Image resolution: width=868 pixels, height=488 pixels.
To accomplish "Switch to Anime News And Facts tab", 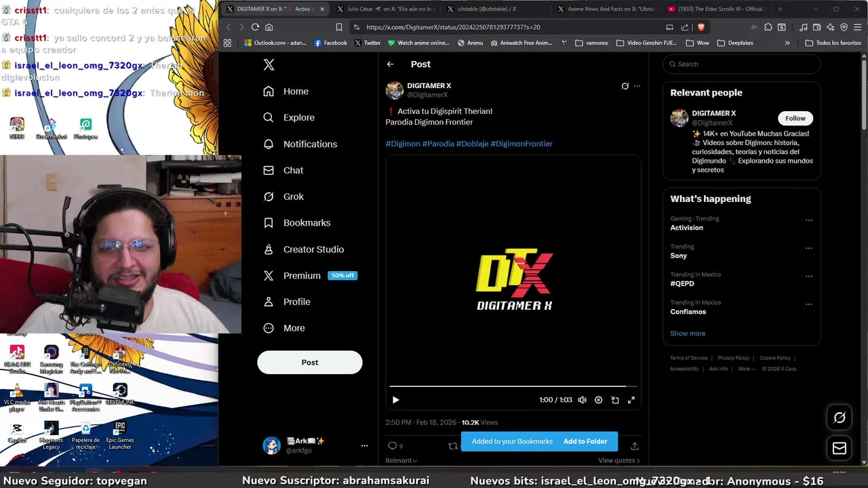I will point(606,9).
